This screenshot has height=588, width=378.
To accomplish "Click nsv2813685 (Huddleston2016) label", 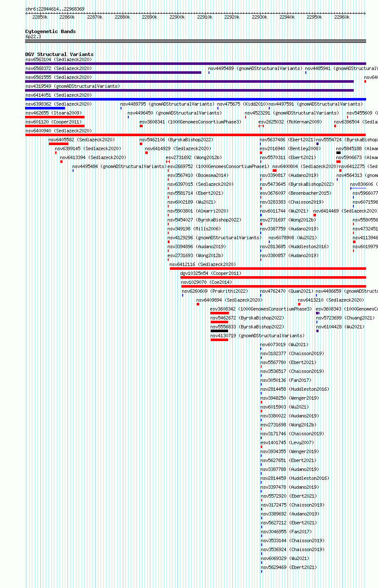I will [294, 246].
